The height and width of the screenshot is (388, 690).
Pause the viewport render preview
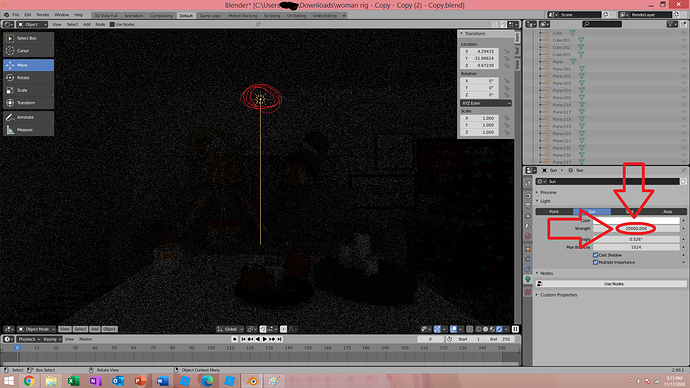point(515,329)
